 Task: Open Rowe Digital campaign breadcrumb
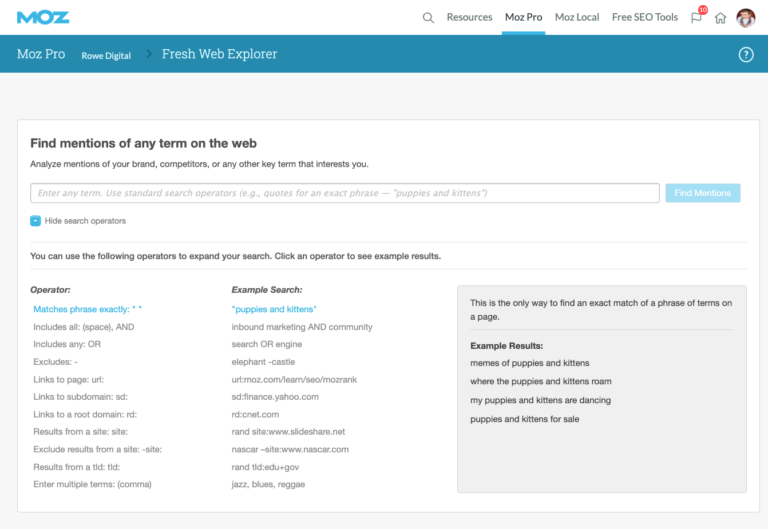coord(106,56)
